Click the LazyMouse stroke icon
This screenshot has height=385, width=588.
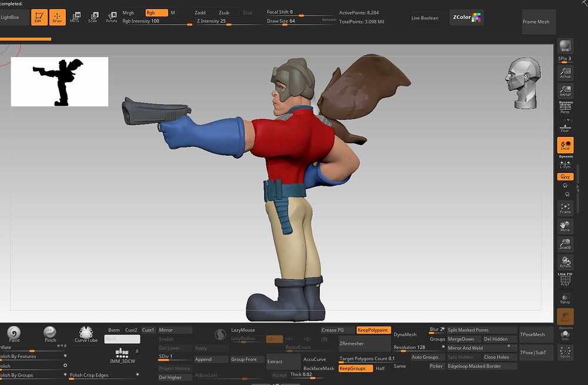[220, 334]
